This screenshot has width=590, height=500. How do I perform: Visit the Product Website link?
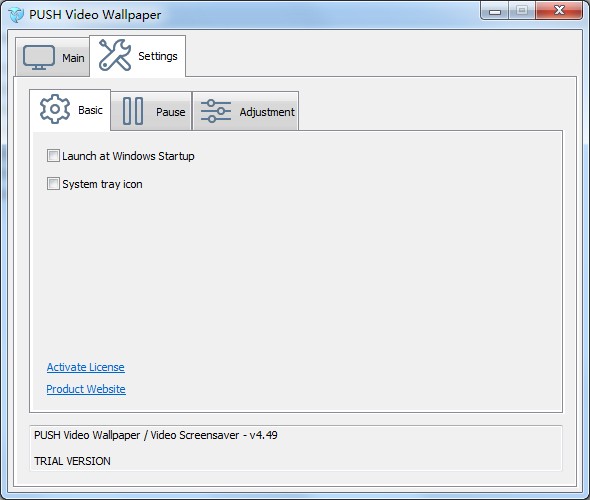(x=86, y=389)
